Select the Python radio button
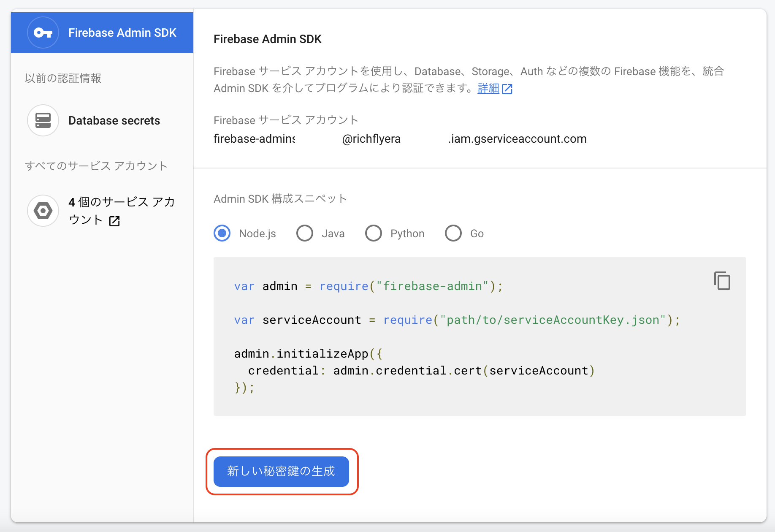 pyautogui.click(x=374, y=233)
